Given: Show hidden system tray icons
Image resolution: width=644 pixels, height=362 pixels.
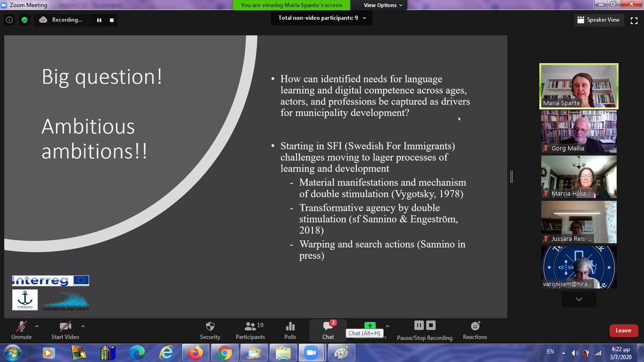Looking at the screenshot, I should [563, 353].
